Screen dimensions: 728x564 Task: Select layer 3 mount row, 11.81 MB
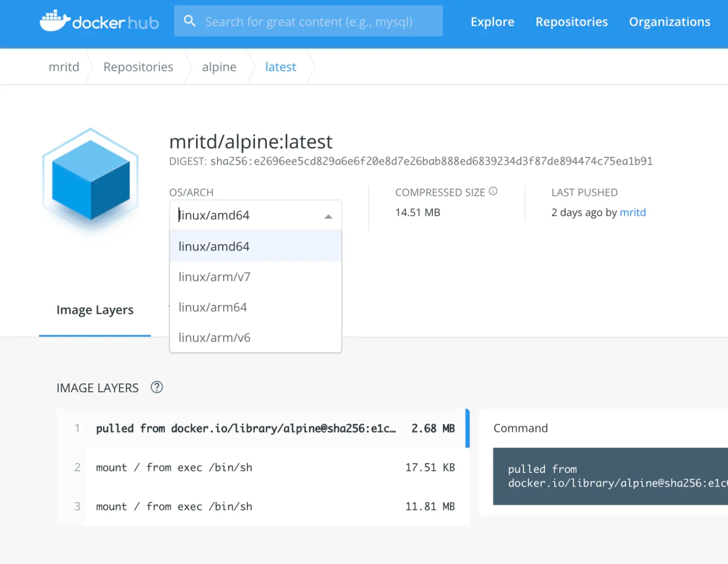[264, 507]
